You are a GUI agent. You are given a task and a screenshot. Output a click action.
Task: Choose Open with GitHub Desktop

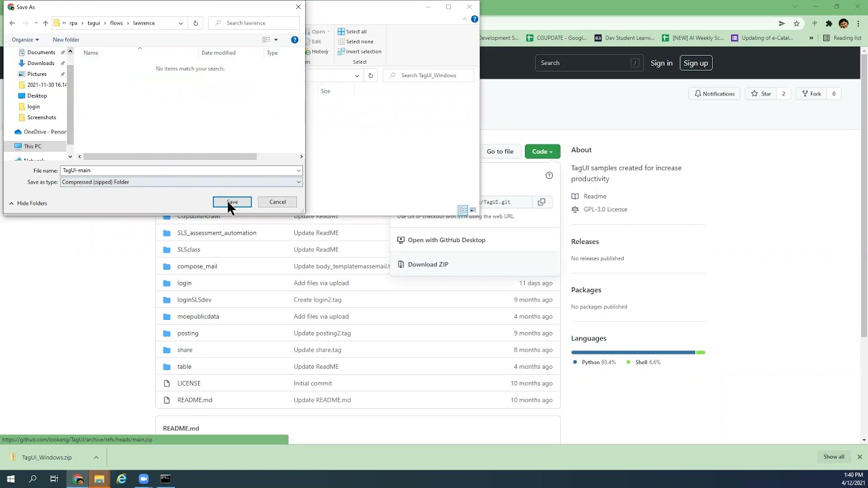(x=441, y=240)
